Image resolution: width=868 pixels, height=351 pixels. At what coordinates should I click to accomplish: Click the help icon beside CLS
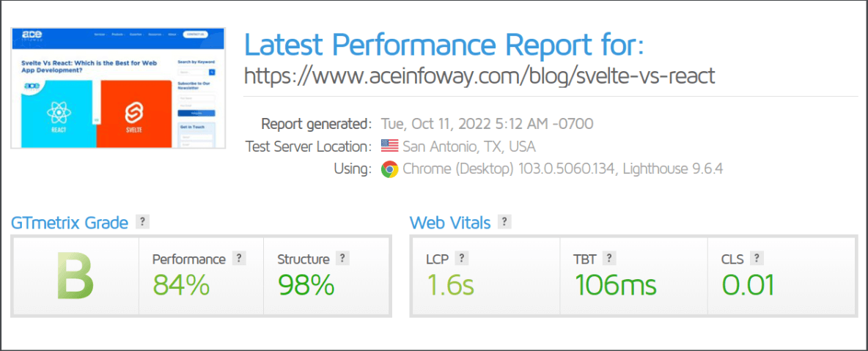click(756, 258)
